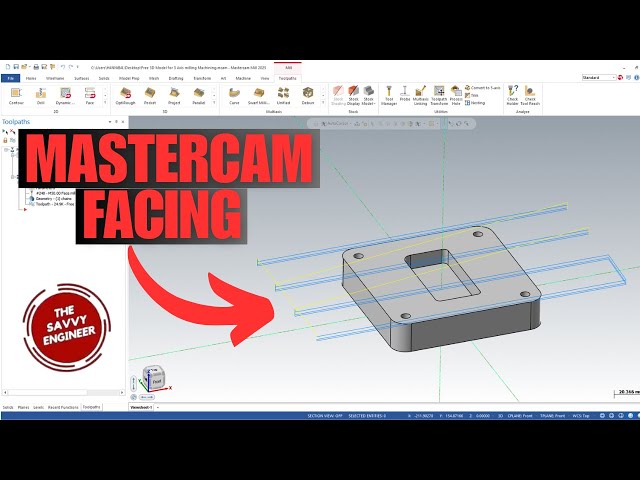Switch to Levels manager tab
The width and height of the screenshot is (640, 480).
(x=38, y=407)
